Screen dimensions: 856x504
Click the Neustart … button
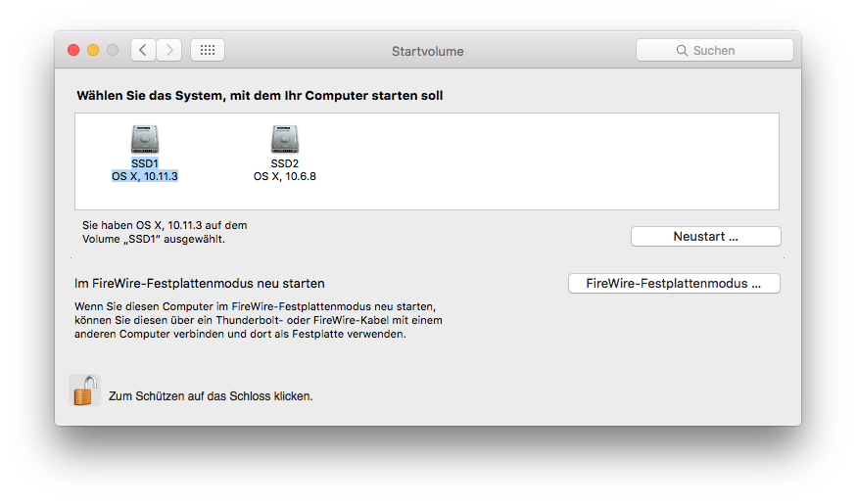706,236
